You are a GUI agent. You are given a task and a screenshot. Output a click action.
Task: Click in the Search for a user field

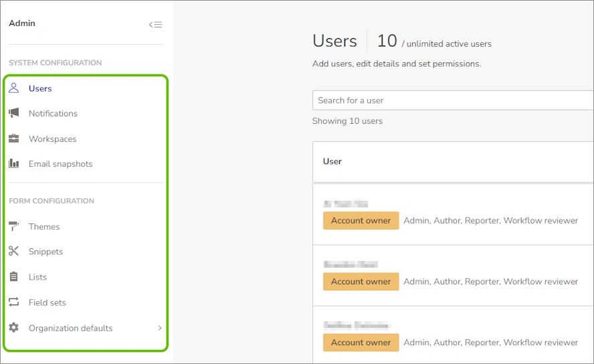[448, 100]
